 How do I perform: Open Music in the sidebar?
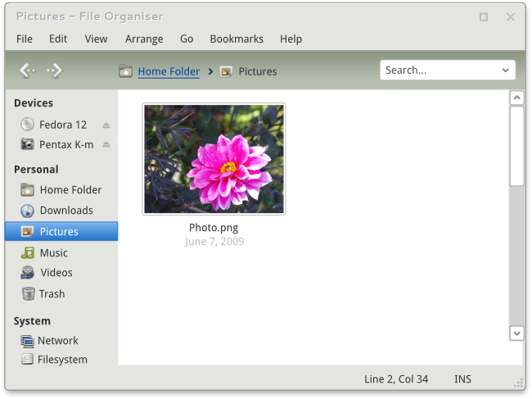pos(53,253)
